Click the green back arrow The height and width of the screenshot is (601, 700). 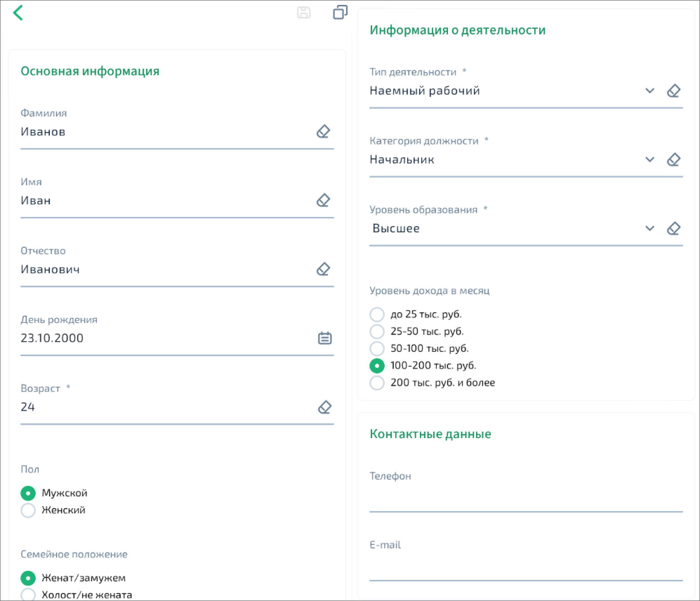[x=18, y=13]
